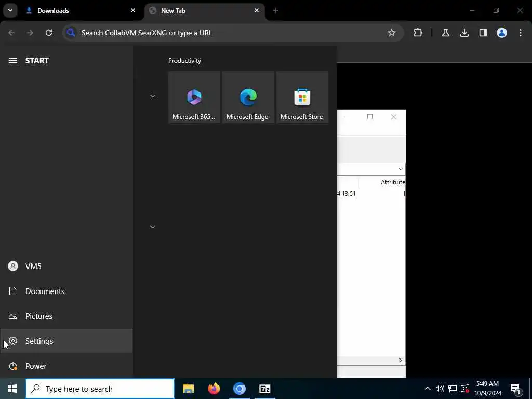Collapse the upper chevron in app list
The width and height of the screenshot is (532, 399).
point(153,96)
